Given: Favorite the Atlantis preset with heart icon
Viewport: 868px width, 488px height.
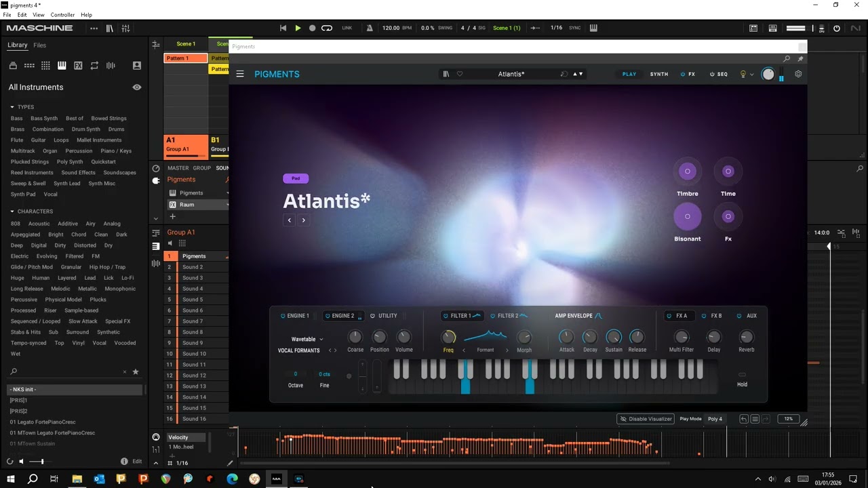Looking at the screenshot, I should click(x=459, y=74).
